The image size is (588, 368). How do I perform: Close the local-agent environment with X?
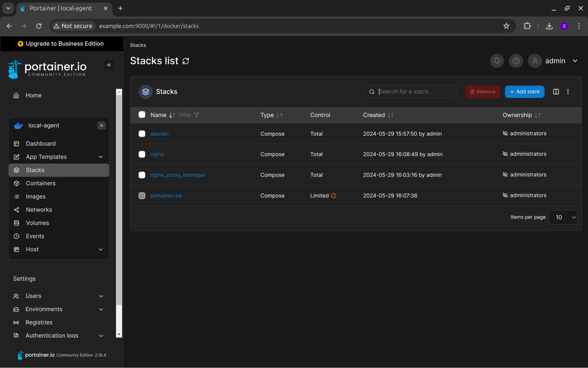(101, 126)
